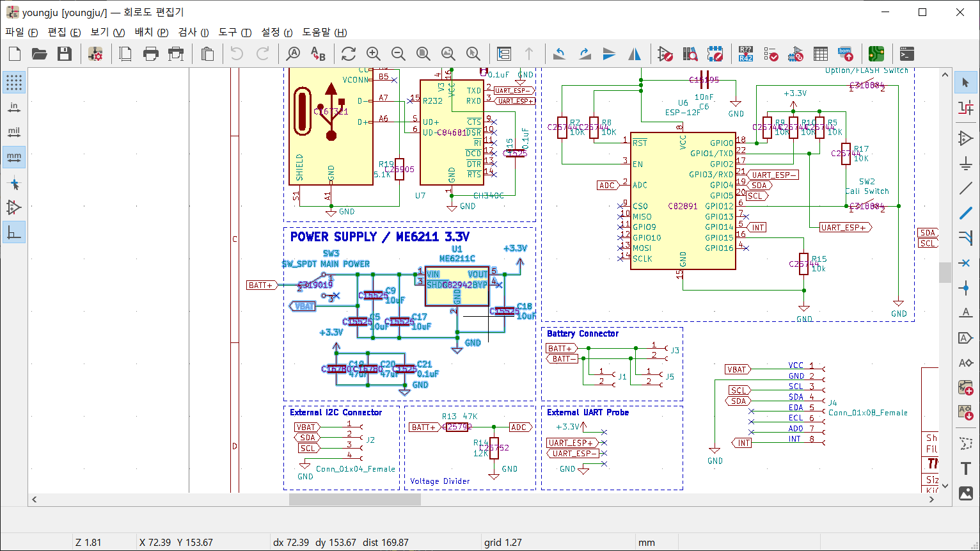This screenshot has width=980, height=551.
Task: Select the Add Image tool
Action: point(966,493)
